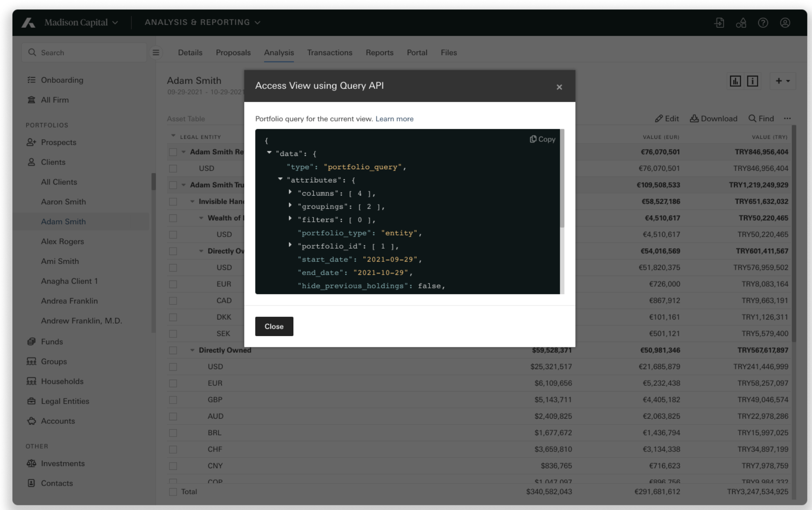
Task: Click the Groups icon in sidebar
Action: [31, 361]
